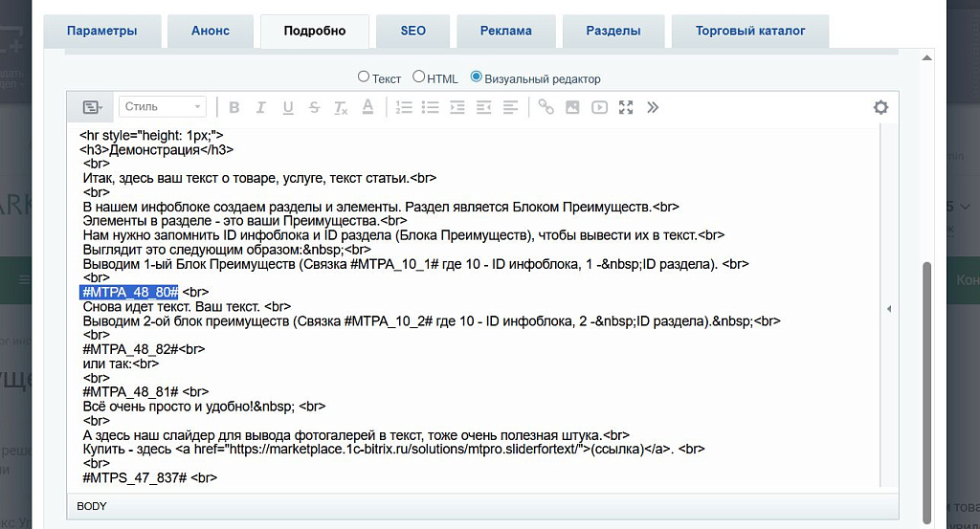Go to the Анонс tab
The height and width of the screenshot is (529, 980).
[x=211, y=31]
